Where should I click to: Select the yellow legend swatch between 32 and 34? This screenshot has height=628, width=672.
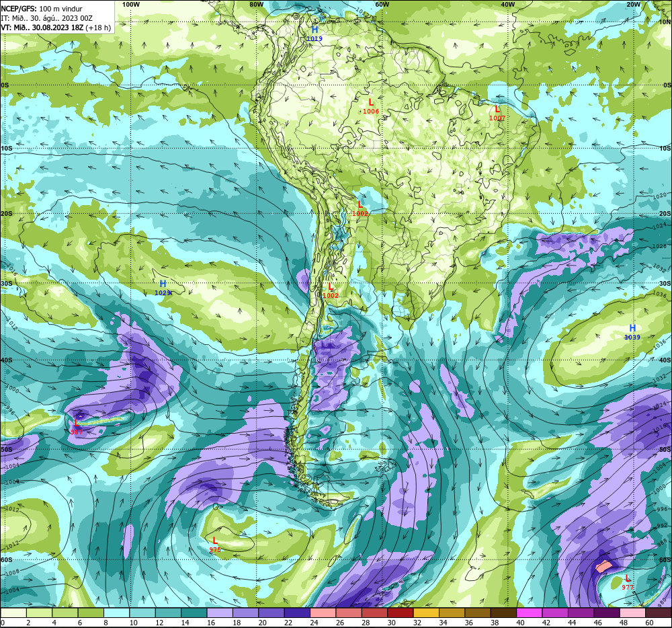426,613
